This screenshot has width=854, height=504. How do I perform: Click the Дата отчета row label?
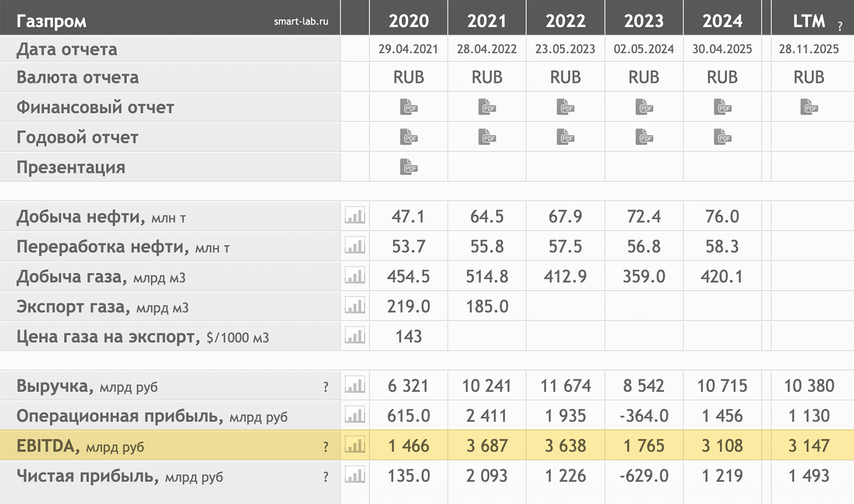(x=67, y=49)
